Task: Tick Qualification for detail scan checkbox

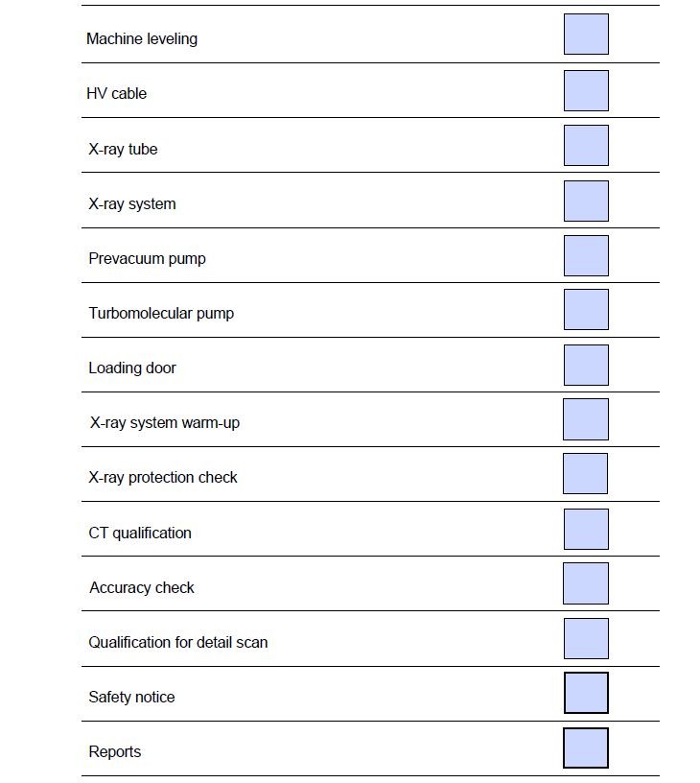Action: point(586,639)
